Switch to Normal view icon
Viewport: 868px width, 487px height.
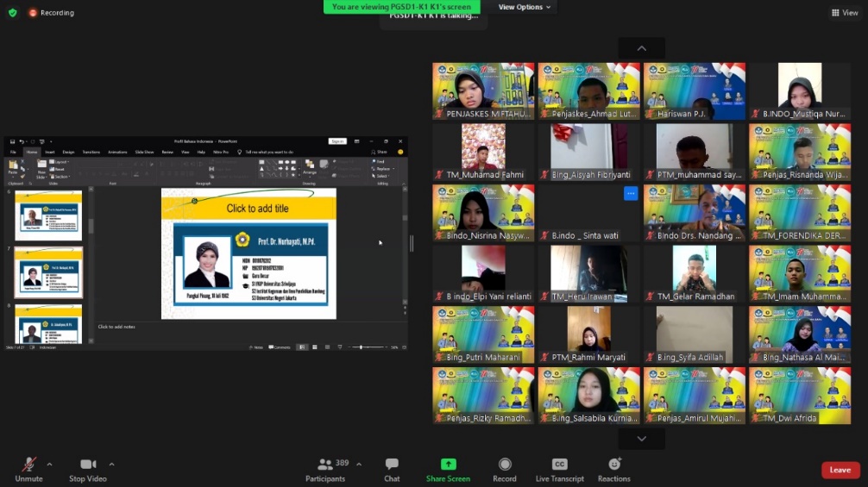point(302,347)
